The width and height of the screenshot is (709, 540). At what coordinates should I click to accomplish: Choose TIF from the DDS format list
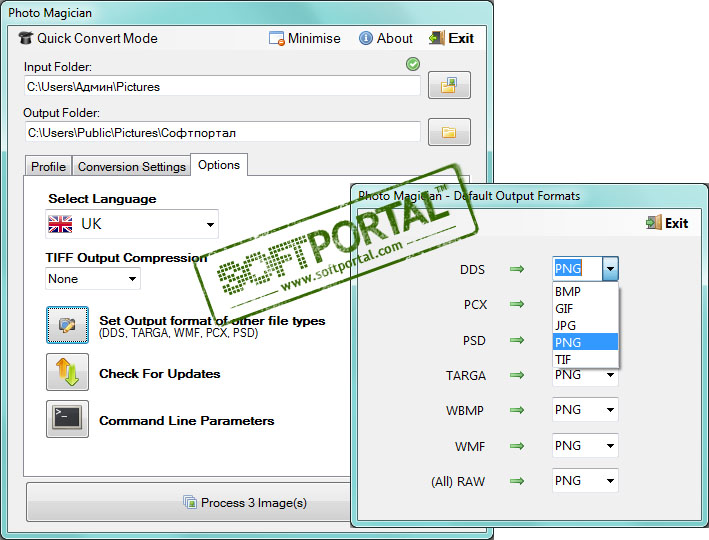(x=586, y=359)
